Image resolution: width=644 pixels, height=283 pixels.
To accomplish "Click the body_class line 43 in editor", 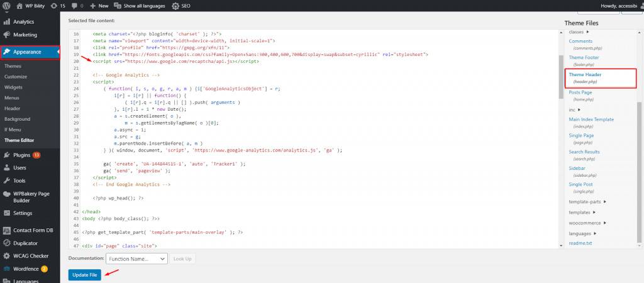I will [x=121, y=219].
